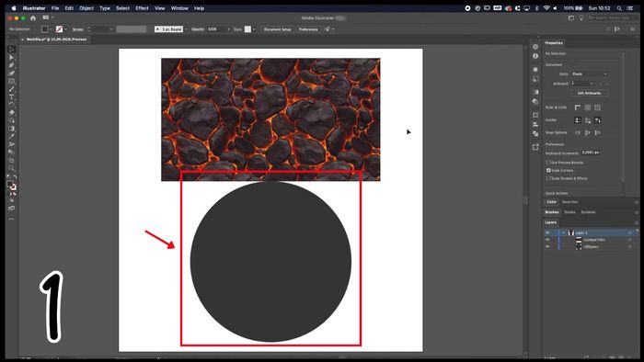Select the Selection tool in the toolbar
This screenshot has width=644, height=362.
pyautogui.click(x=11, y=50)
